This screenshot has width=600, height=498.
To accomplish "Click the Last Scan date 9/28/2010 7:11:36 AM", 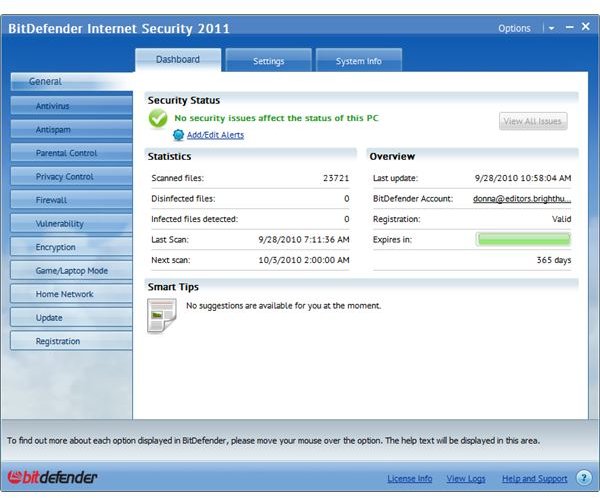I will coord(304,240).
